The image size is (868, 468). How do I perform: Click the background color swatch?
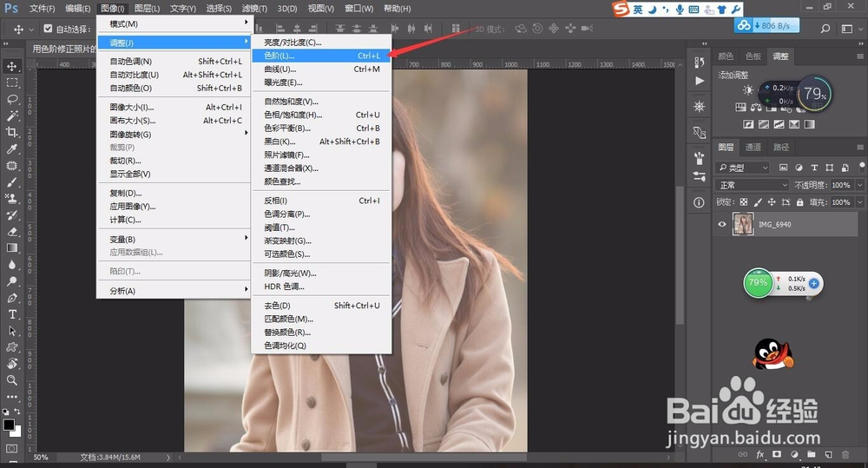pos(16,432)
